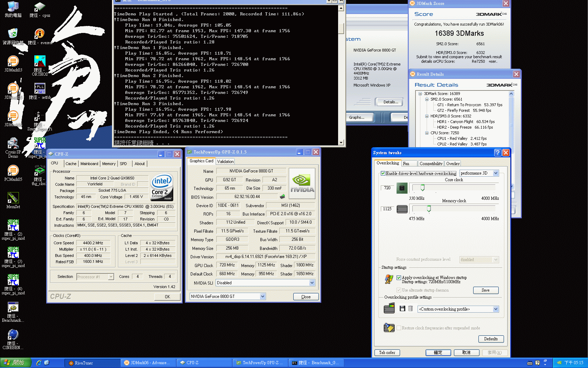Open Internet Explorer from quick launch

(39, 363)
